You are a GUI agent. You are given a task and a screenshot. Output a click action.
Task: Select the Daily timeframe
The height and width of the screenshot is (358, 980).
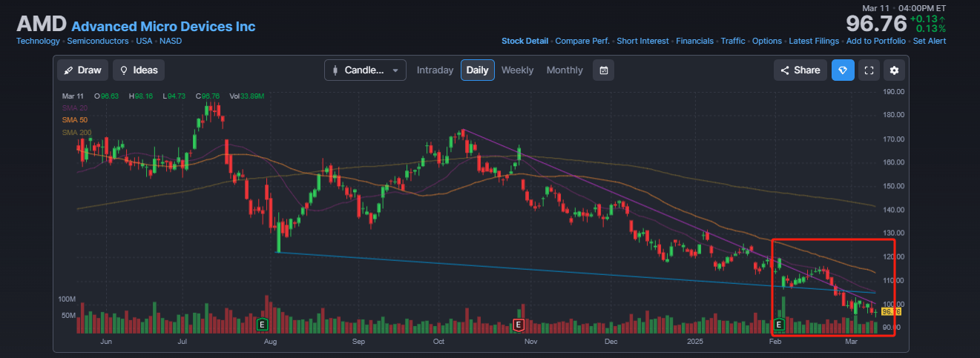(x=478, y=70)
